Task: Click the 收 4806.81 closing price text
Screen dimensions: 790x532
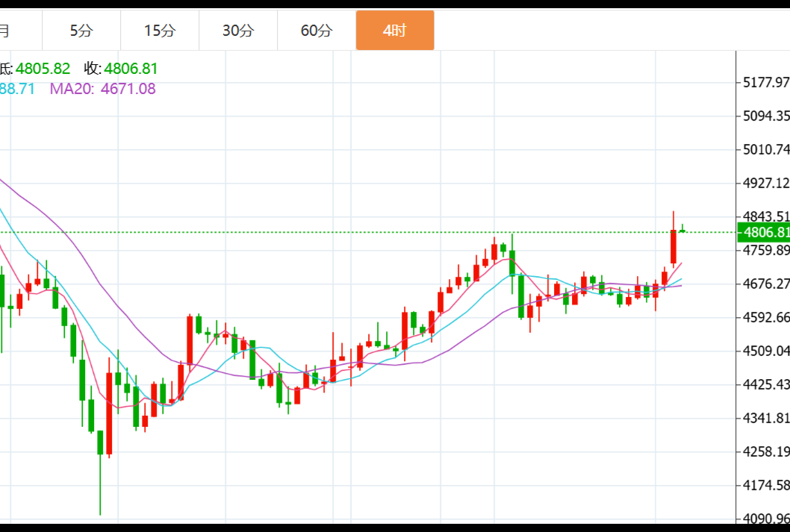Action: (121, 69)
